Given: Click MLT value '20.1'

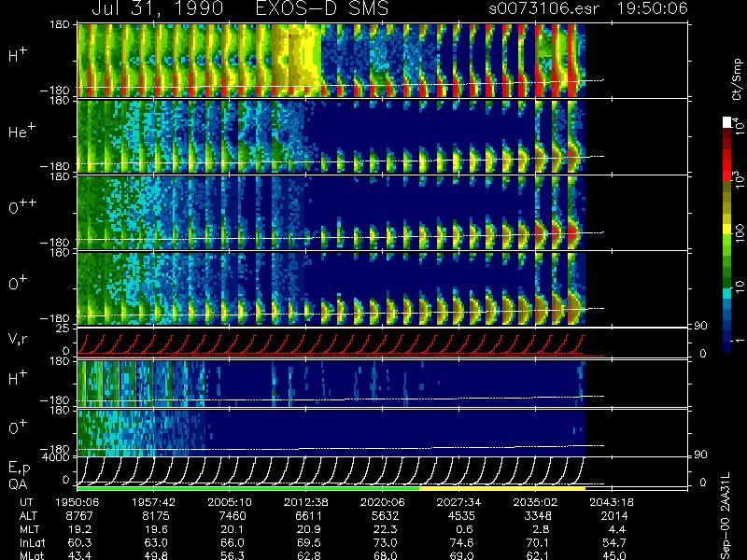Looking at the screenshot, I should [x=233, y=529].
